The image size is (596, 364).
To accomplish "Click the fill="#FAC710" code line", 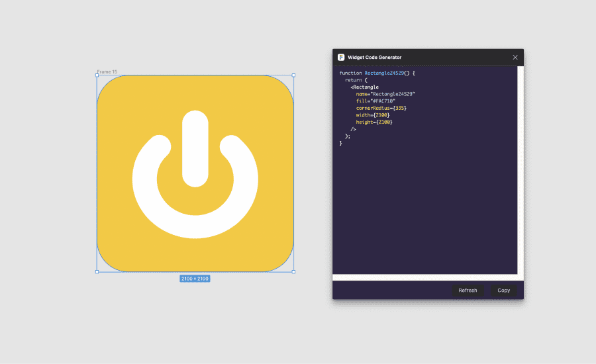I will click(x=375, y=101).
